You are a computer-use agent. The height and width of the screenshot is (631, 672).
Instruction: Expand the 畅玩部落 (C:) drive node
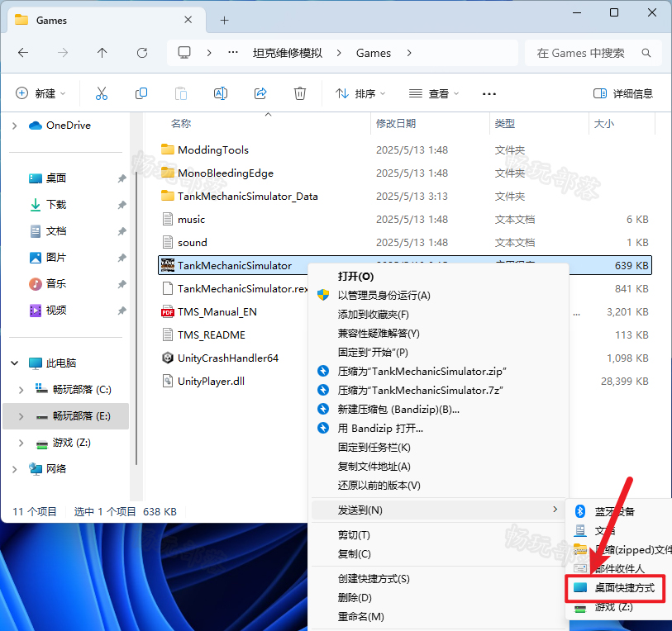(x=21, y=390)
